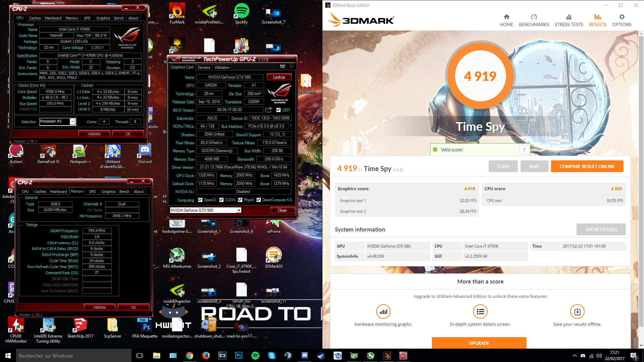Image resolution: width=644 pixels, height=362 pixels.
Task: Open 3DMark HOME section
Action: click(506, 20)
